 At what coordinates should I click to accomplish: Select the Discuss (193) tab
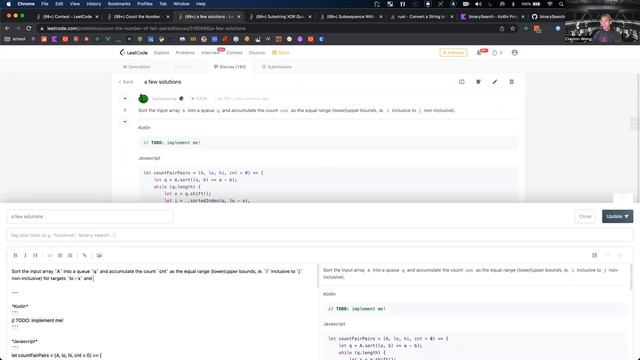pyautogui.click(x=230, y=67)
